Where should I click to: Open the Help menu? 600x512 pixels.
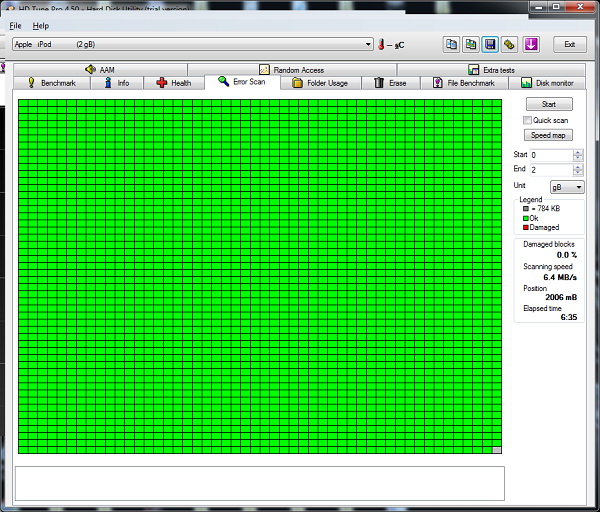point(40,25)
